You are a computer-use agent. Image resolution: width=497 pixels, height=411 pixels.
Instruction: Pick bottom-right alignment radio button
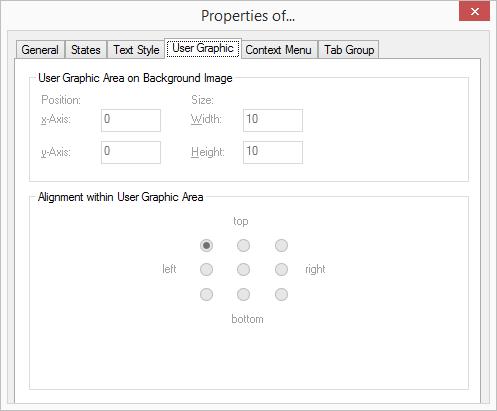point(281,294)
